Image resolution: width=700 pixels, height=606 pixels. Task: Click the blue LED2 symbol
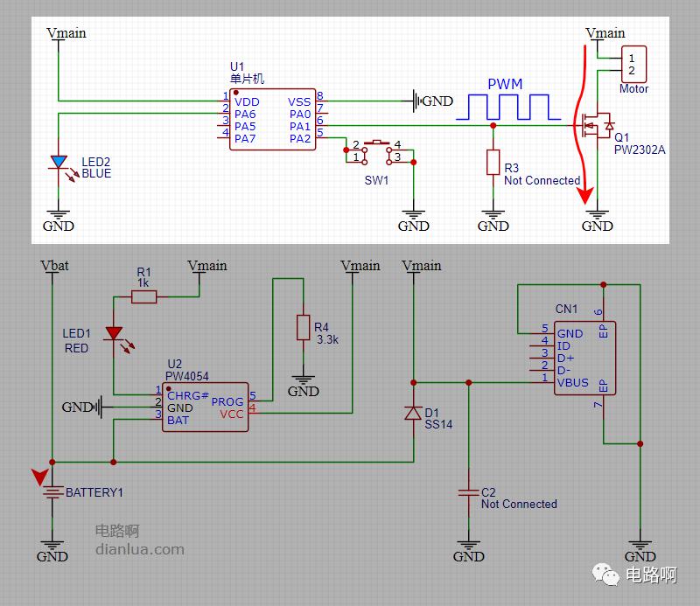pyautogui.click(x=59, y=162)
